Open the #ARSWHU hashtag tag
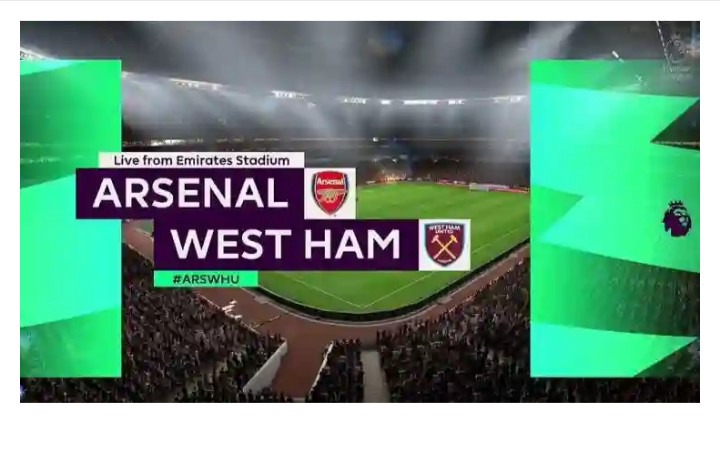 [206, 279]
